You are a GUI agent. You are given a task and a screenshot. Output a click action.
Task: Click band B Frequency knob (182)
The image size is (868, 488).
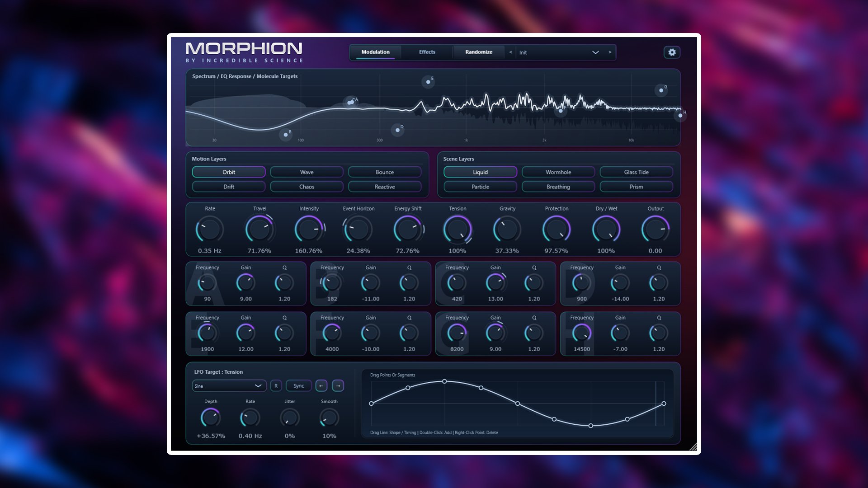pyautogui.click(x=332, y=283)
